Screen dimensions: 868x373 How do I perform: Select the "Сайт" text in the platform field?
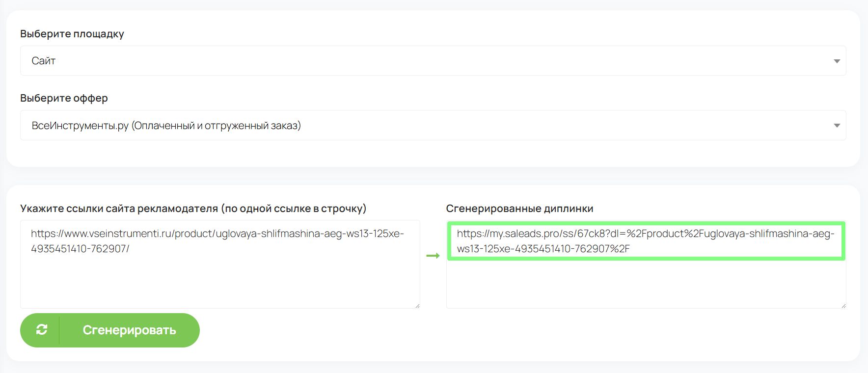pyautogui.click(x=44, y=61)
